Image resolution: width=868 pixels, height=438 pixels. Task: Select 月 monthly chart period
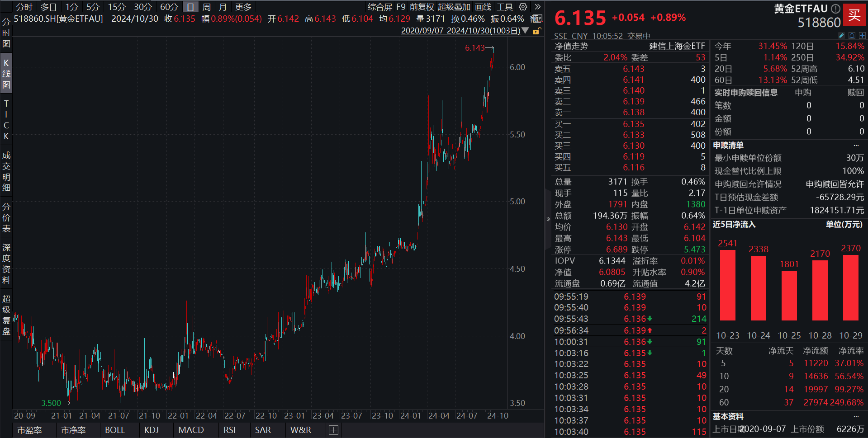(x=223, y=7)
